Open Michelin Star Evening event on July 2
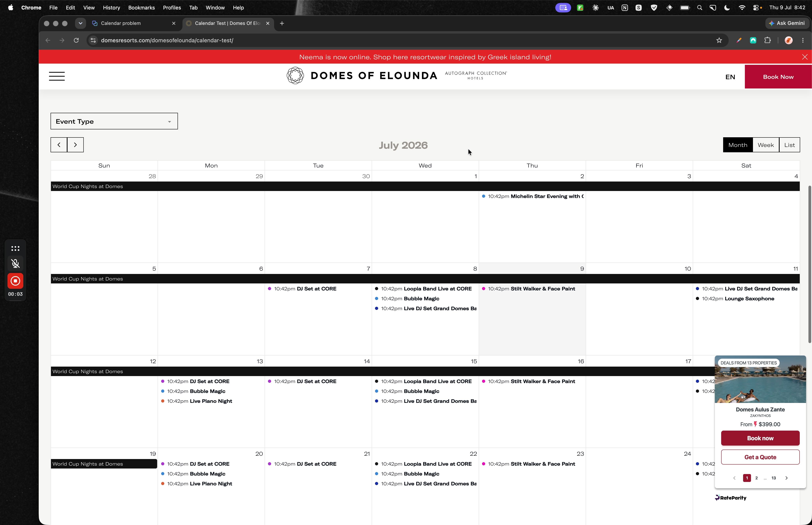812x525 pixels. 532,196
